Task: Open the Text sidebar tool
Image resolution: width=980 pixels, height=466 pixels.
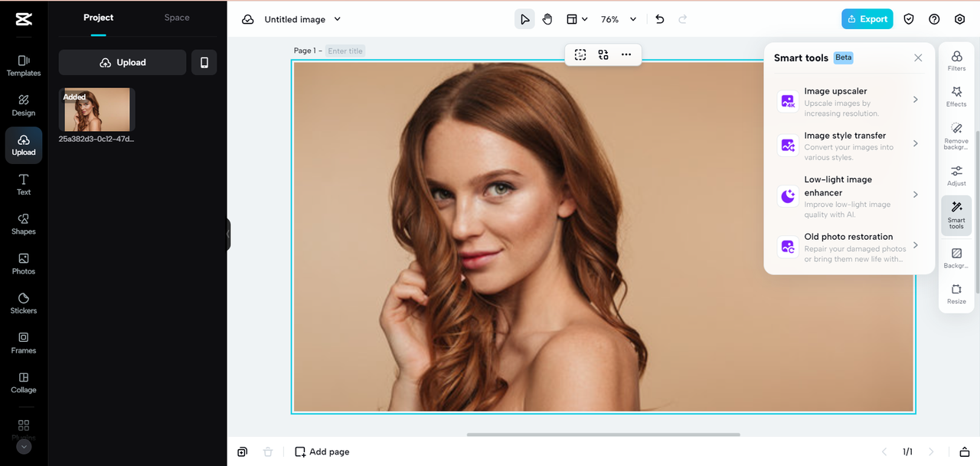Action: 24,184
